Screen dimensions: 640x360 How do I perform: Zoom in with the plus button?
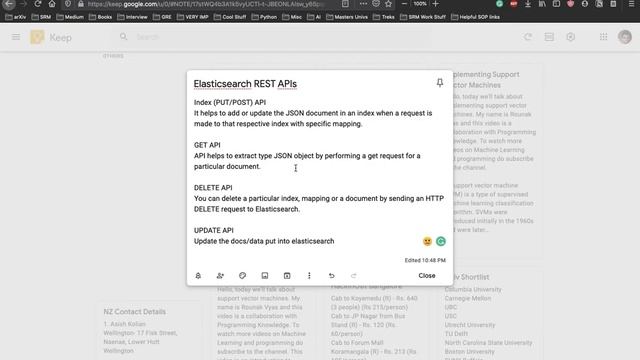pyautogui.click(x=436, y=4)
